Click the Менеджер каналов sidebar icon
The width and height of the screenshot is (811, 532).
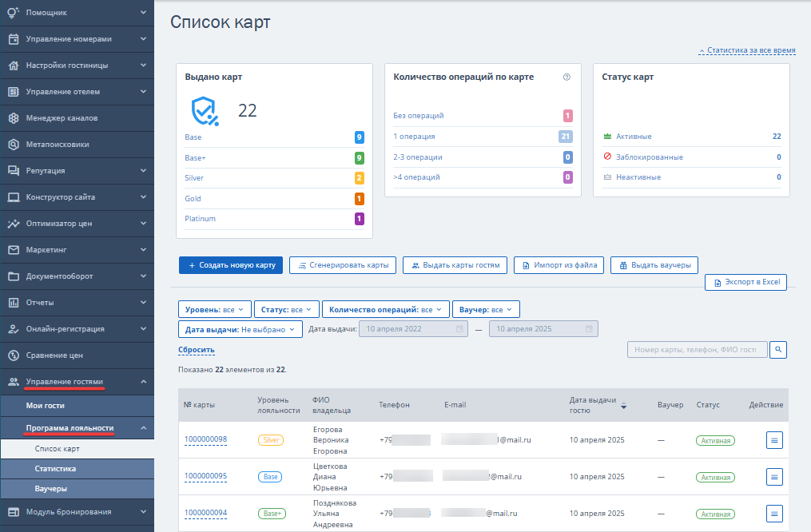(14, 118)
